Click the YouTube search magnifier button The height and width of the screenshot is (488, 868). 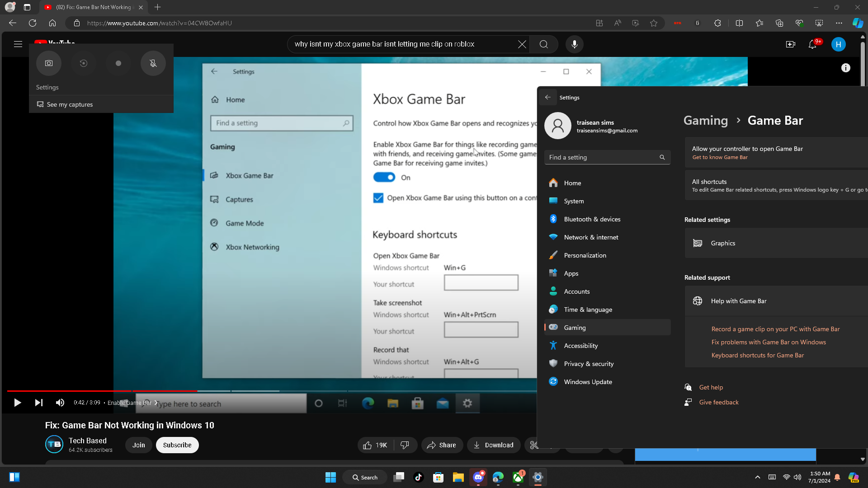(x=544, y=44)
